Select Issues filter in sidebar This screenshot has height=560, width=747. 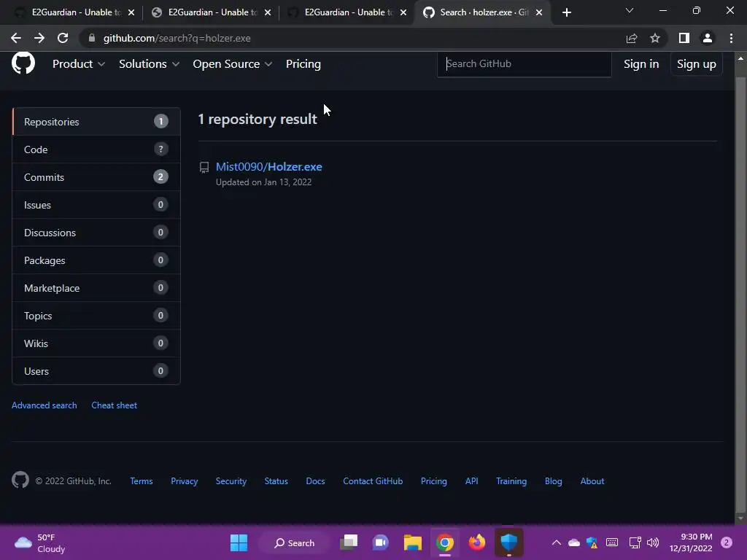click(x=96, y=205)
